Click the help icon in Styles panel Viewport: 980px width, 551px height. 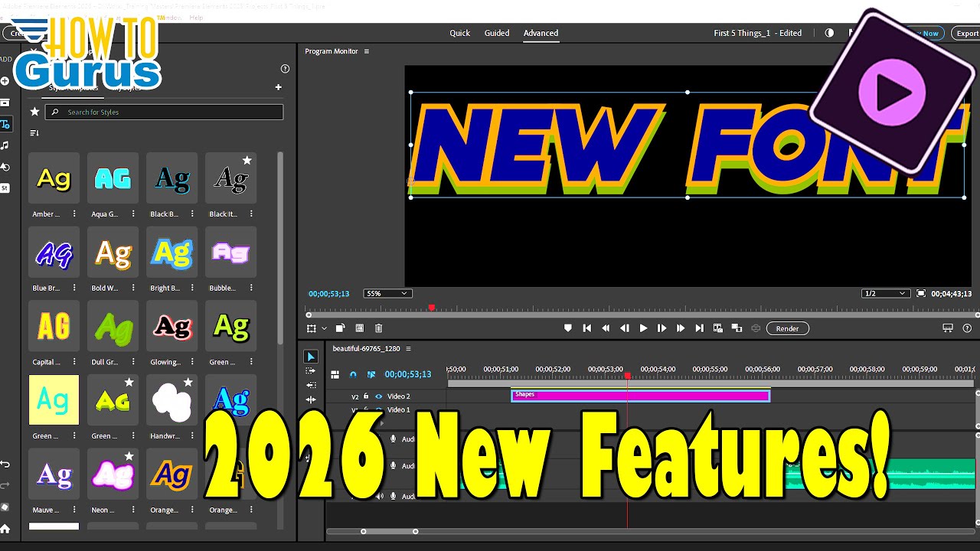[286, 69]
